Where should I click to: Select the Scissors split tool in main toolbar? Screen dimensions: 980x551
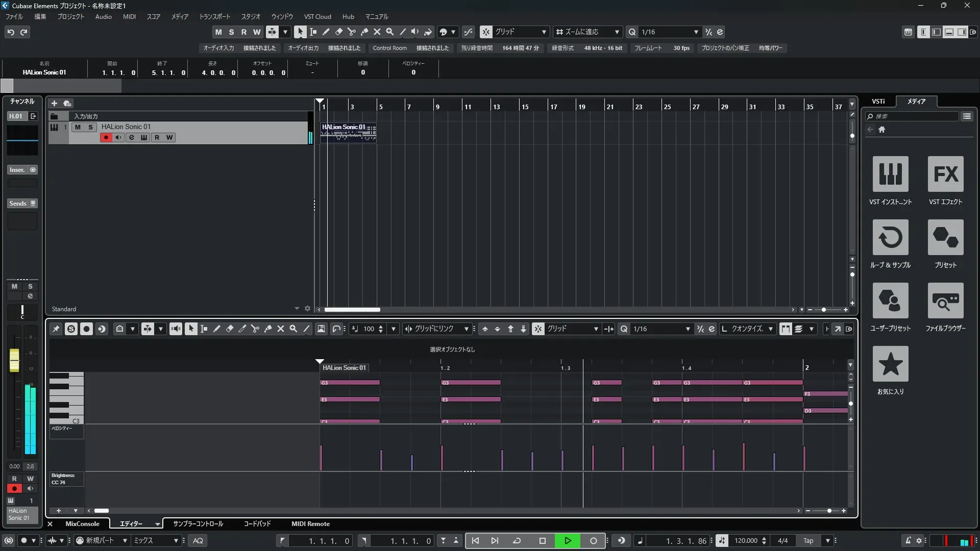click(351, 32)
